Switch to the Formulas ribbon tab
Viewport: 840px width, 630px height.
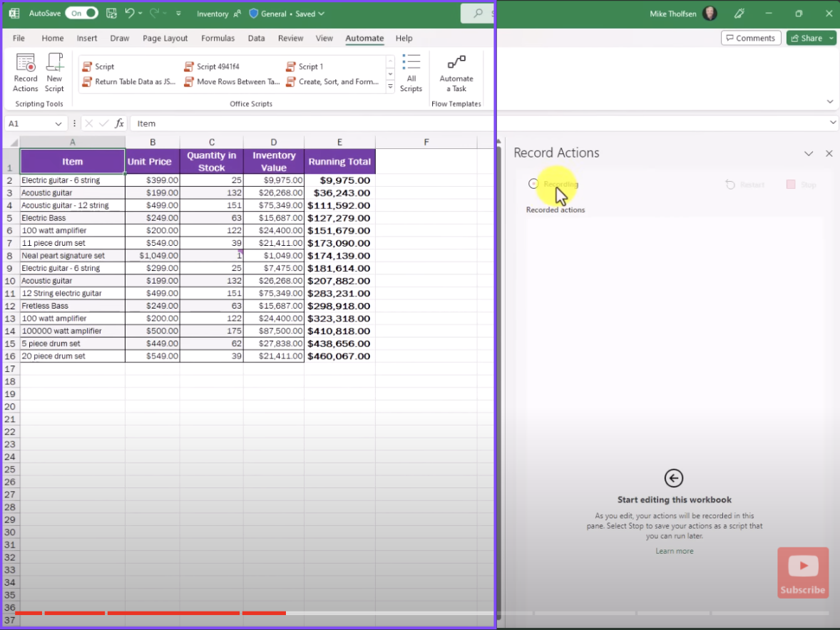coord(218,38)
